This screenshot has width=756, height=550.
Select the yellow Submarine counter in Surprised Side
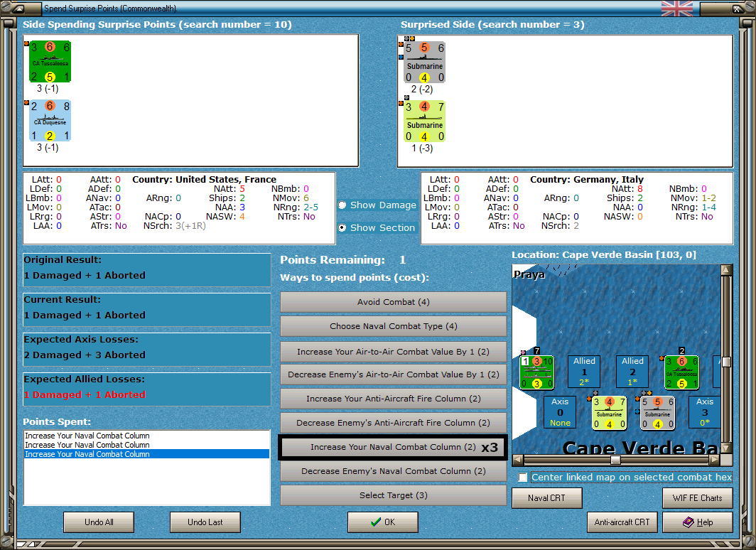pos(424,121)
